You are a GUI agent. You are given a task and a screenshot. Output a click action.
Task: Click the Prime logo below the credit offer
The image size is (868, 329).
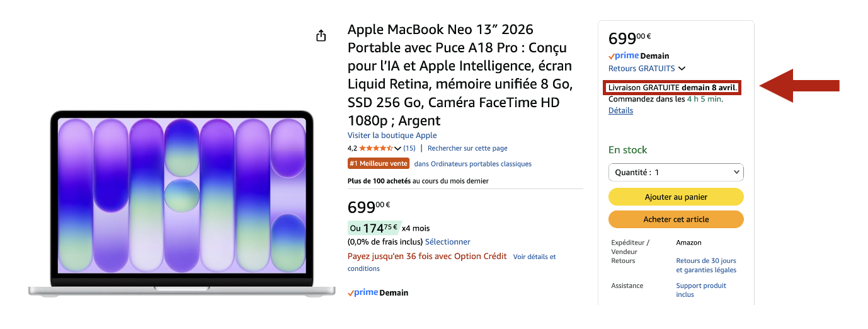point(362,292)
